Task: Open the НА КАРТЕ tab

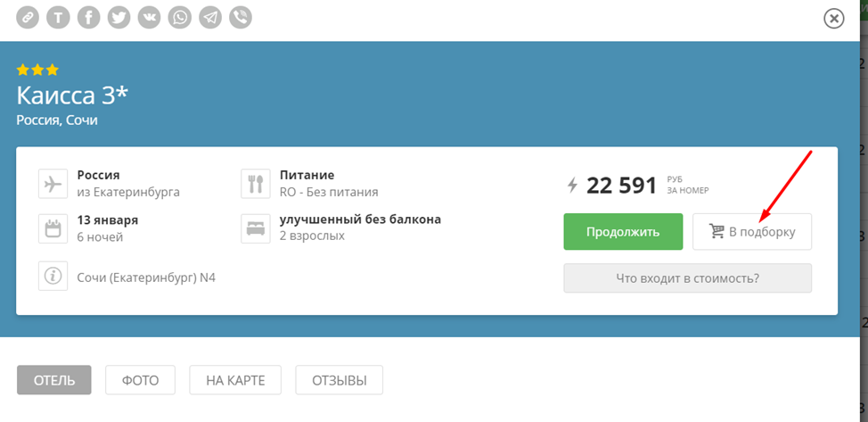Action: (x=234, y=380)
